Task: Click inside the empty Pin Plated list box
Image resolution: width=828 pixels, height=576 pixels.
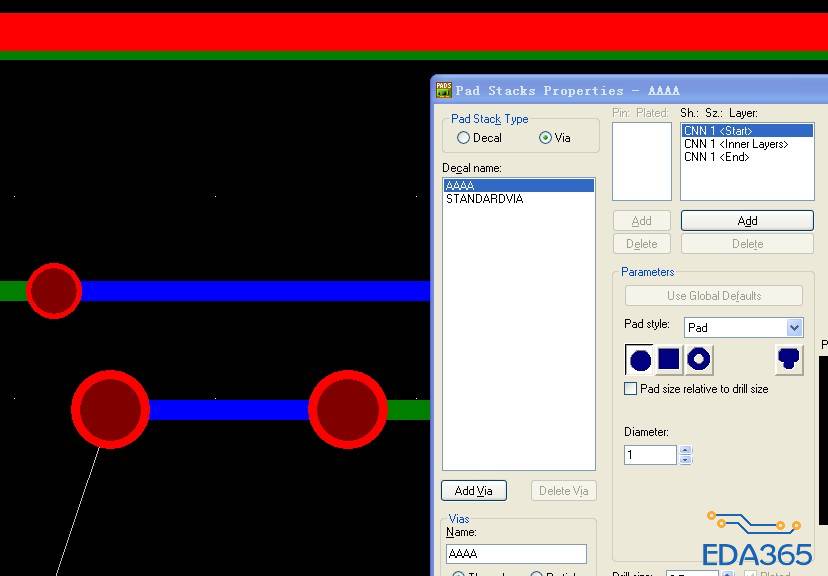Action: (642, 162)
